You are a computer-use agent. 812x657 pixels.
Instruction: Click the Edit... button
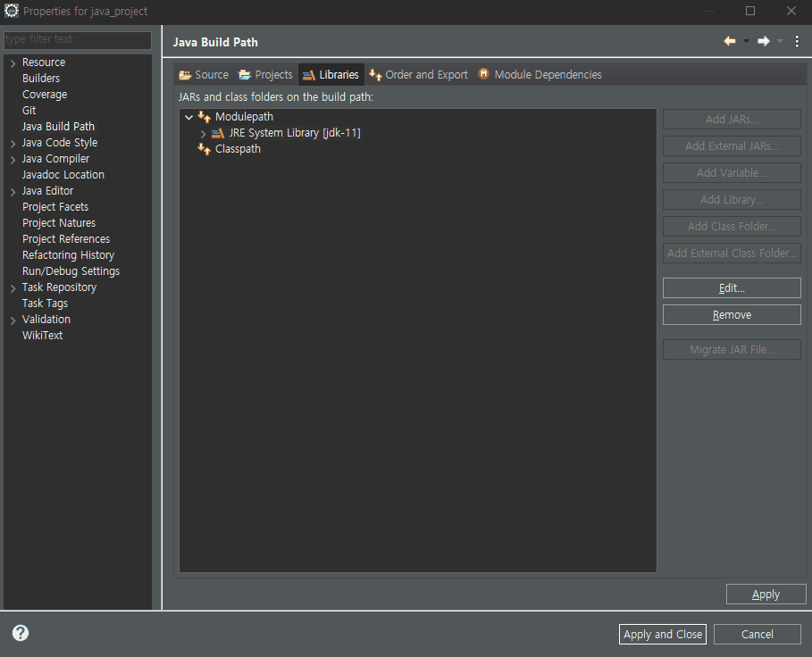tap(732, 288)
